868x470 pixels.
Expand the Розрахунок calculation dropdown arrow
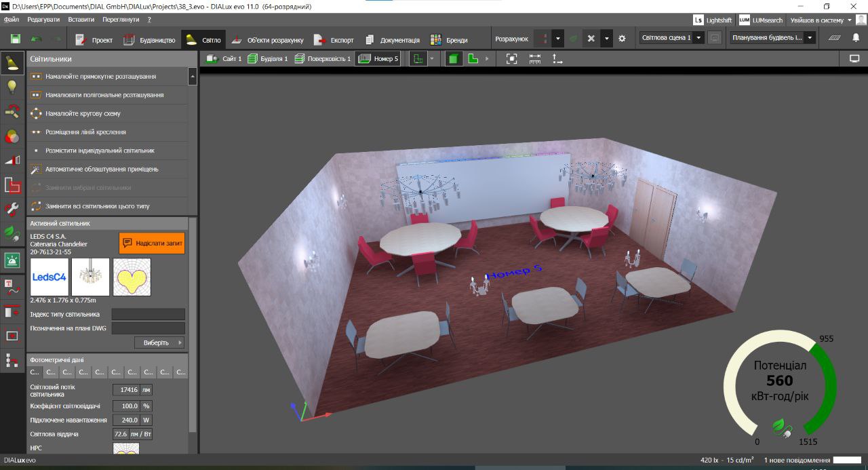(557, 39)
